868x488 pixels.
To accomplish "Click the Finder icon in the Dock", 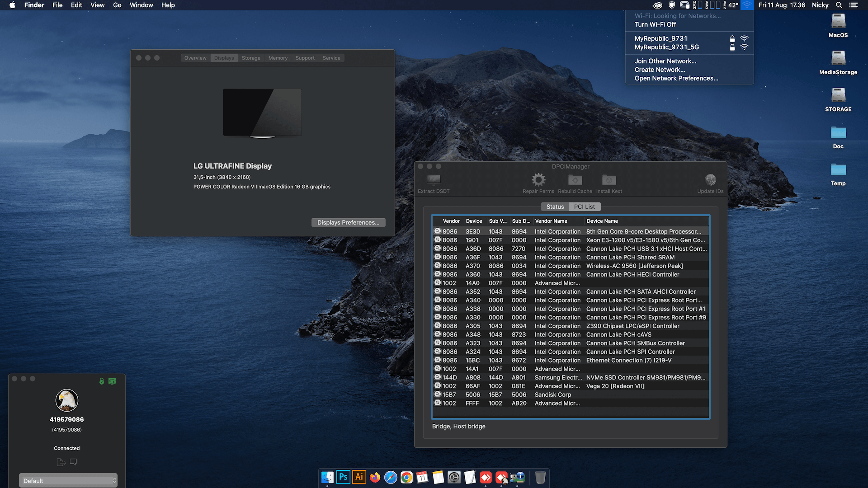I will pyautogui.click(x=327, y=477).
